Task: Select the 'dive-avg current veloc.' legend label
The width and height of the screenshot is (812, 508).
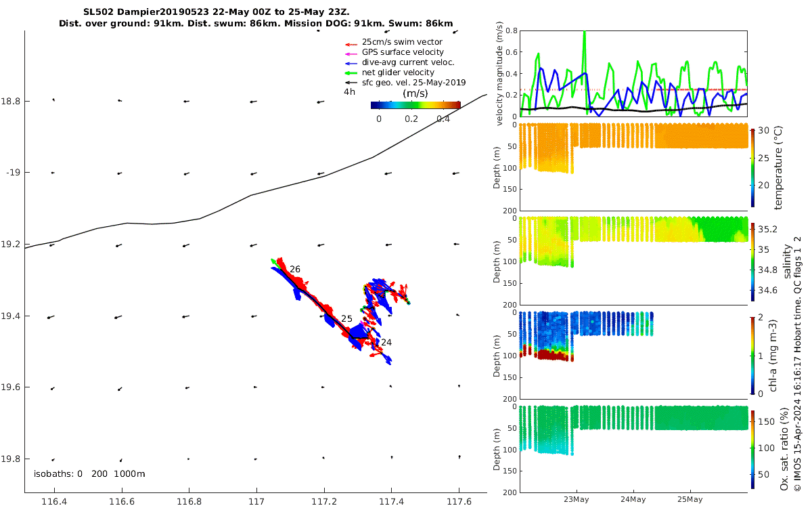Action: (x=407, y=62)
